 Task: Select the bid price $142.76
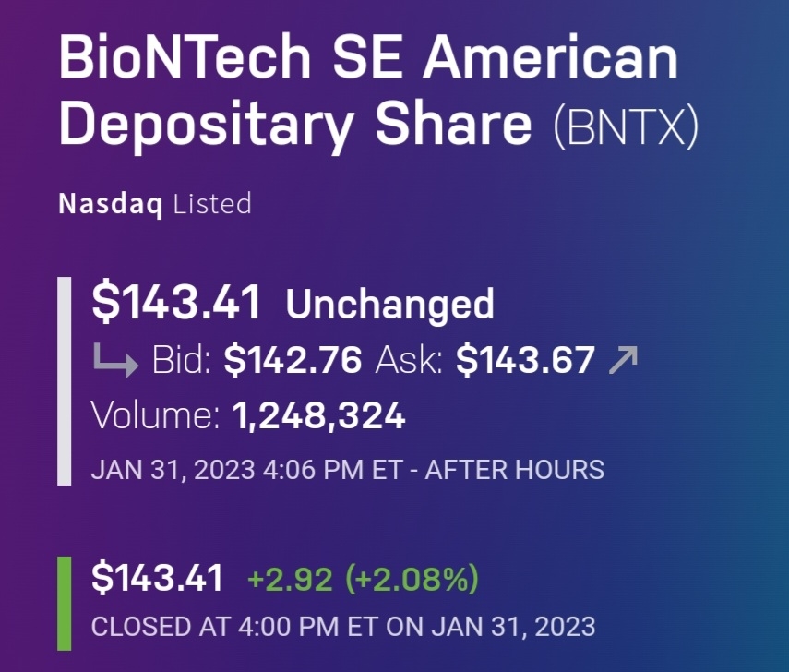pos(293,361)
